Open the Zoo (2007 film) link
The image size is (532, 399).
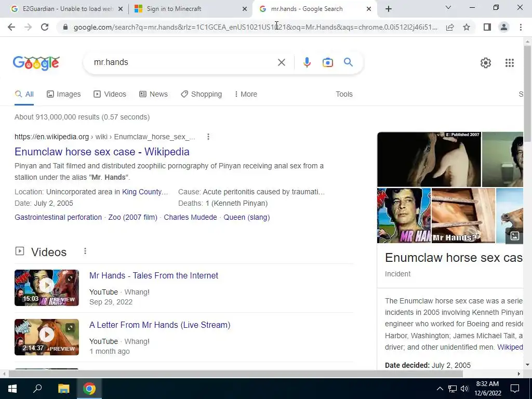[x=132, y=217]
